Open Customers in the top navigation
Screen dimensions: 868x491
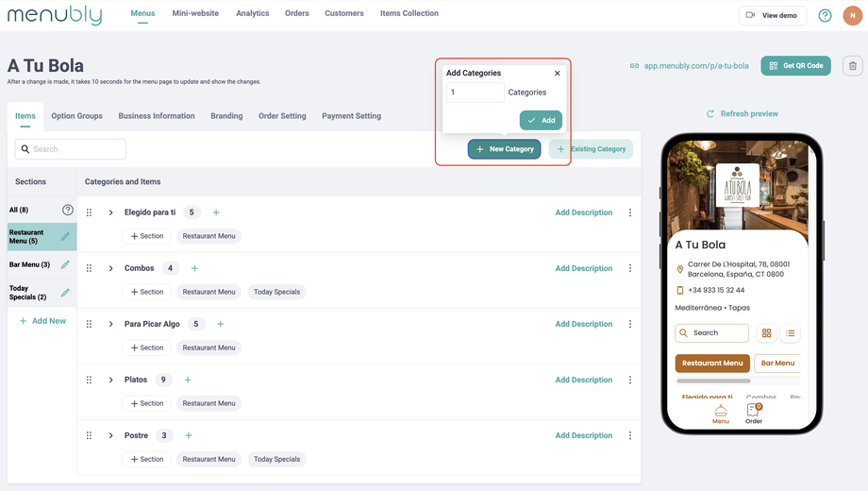click(x=344, y=13)
